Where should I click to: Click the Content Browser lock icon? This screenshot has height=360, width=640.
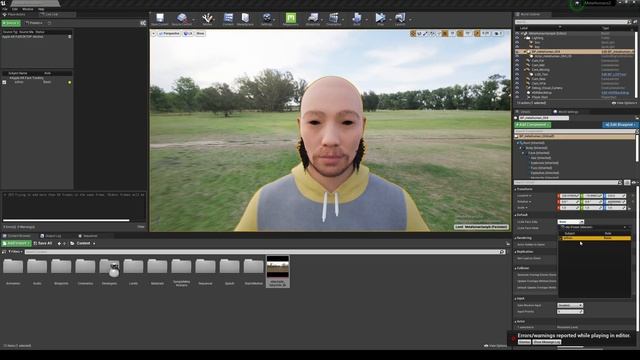pyautogui.click(x=508, y=244)
